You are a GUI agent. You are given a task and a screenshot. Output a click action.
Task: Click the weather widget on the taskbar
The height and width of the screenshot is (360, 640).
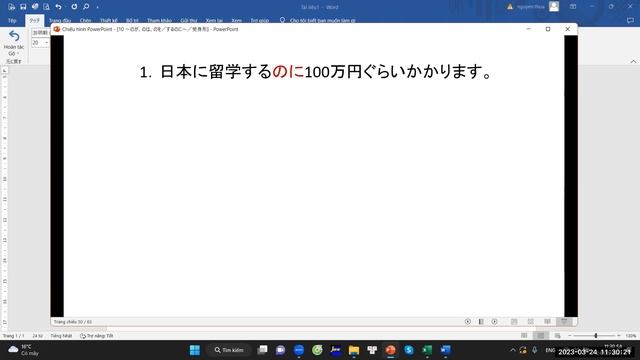[x=24, y=350]
